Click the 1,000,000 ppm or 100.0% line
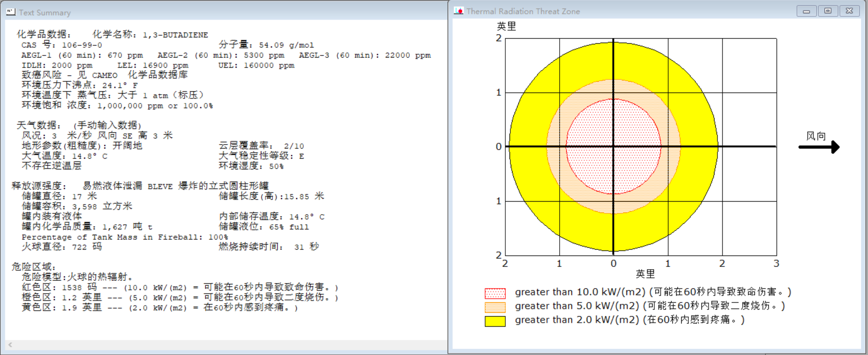Viewport: 868px width, 355px height. [x=117, y=105]
